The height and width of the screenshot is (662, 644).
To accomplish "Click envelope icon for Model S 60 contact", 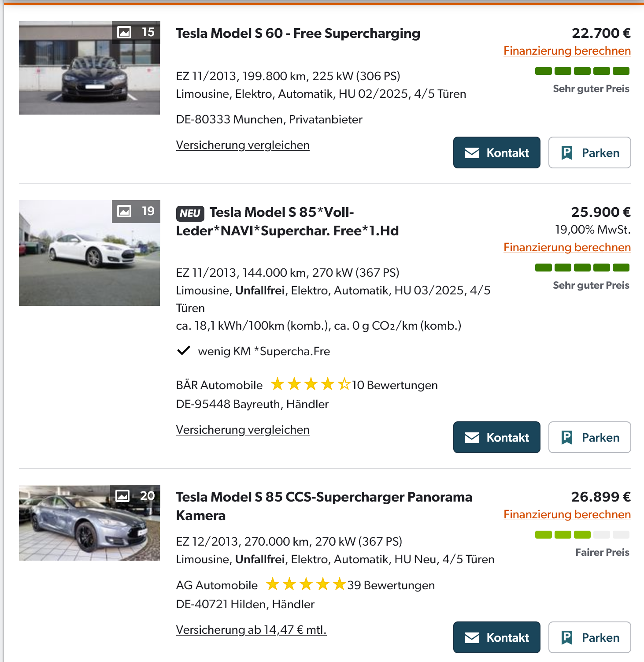I will [472, 153].
